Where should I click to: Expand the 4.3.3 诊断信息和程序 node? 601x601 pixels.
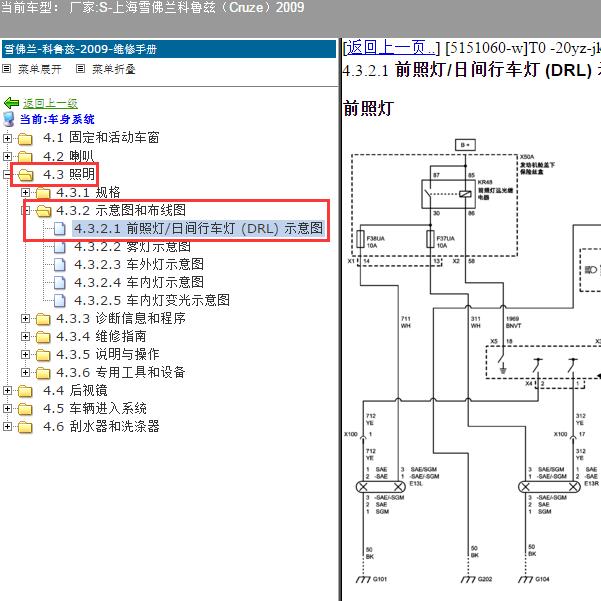[x=25, y=319]
